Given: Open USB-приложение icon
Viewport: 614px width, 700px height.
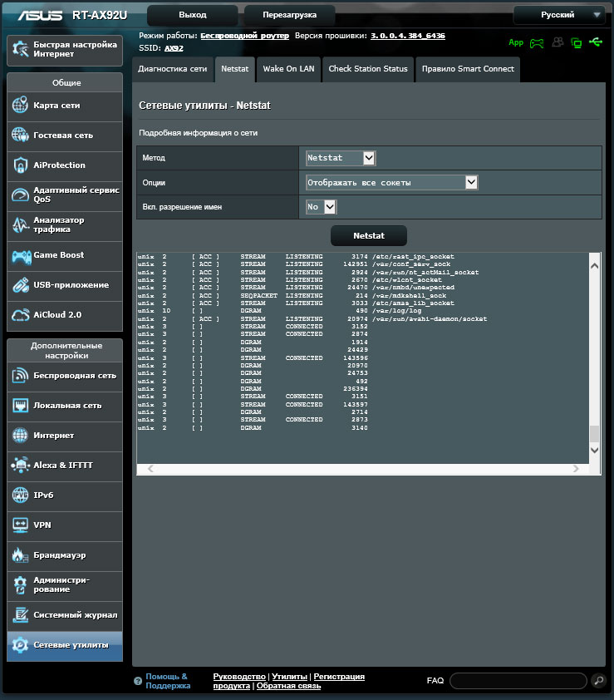Looking at the screenshot, I should pyautogui.click(x=21, y=285).
